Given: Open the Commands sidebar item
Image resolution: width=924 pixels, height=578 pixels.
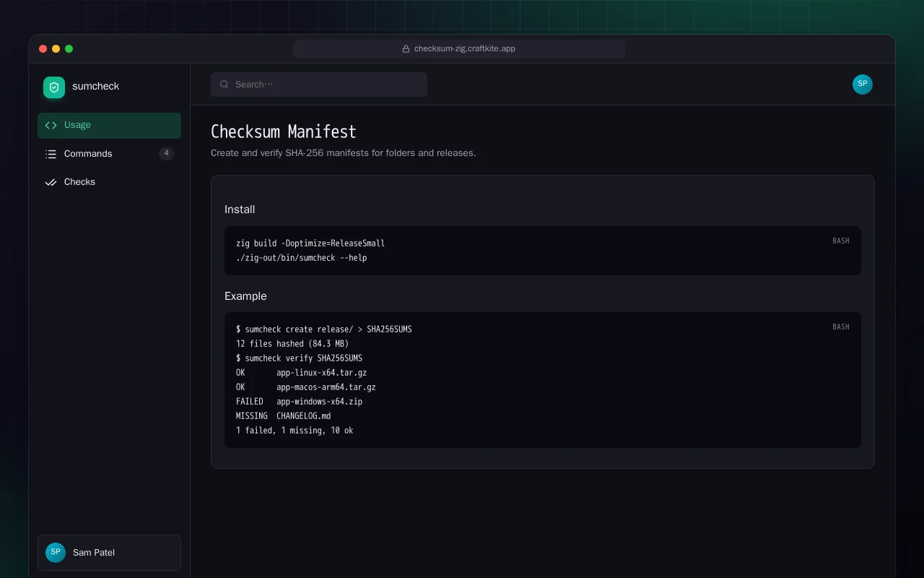Looking at the screenshot, I should (x=109, y=154).
